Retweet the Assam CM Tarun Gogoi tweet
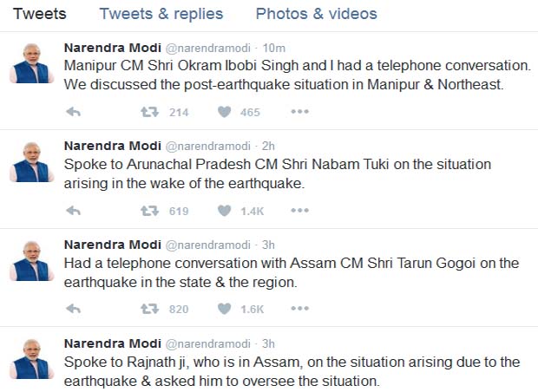This screenshot has width=538, height=392. pyautogui.click(x=151, y=308)
